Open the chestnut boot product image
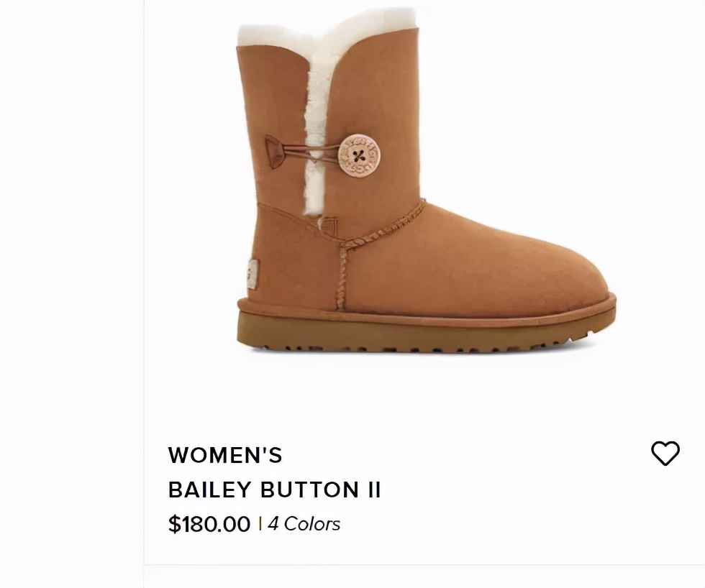The width and height of the screenshot is (705, 588). tap(426, 180)
